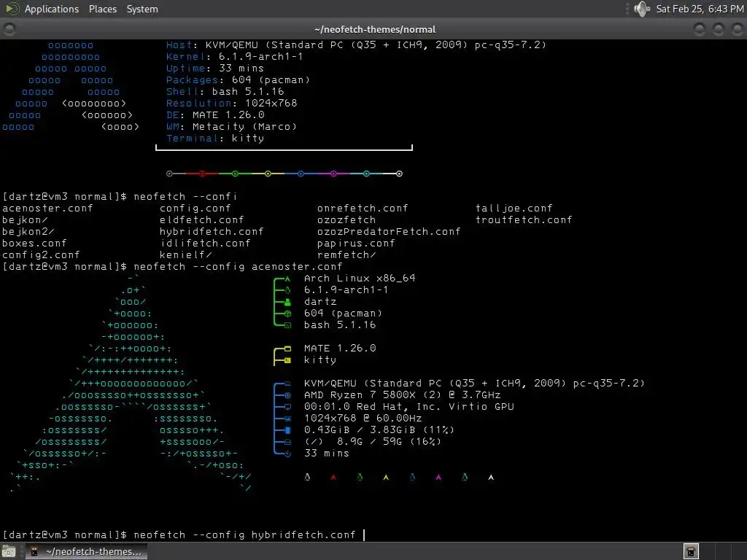Viewport: 747px width, 560px height.
Task: Click the memory icon beside 0.43GiB / 3.83GiB
Action: coord(287,430)
